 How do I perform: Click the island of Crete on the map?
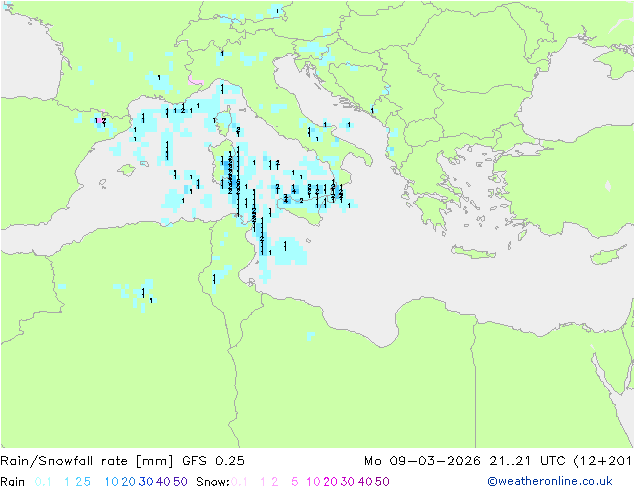[x=472, y=252]
